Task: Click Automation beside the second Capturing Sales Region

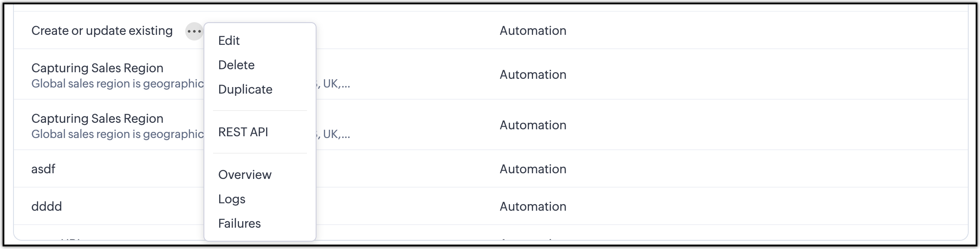Action: click(x=533, y=125)
